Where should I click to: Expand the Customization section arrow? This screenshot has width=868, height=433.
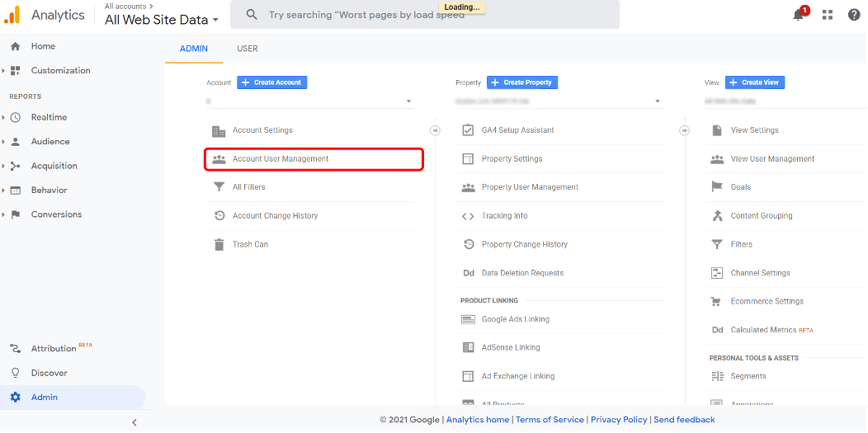pyautogui.click(x=3, y=71)
